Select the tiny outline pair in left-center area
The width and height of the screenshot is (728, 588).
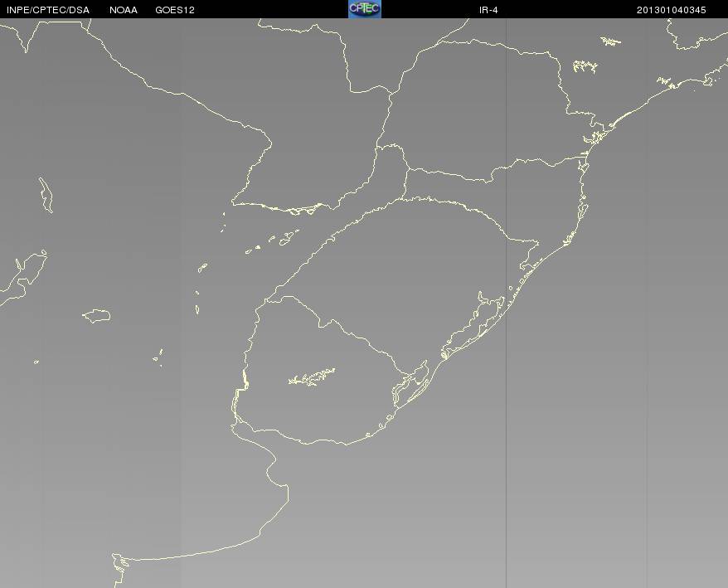[x=158, y=357]
